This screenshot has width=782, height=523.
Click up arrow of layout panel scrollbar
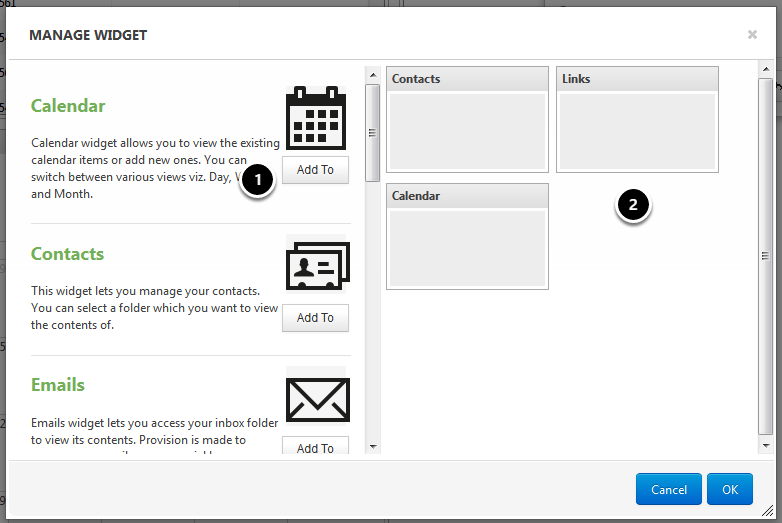click(766, 69)
